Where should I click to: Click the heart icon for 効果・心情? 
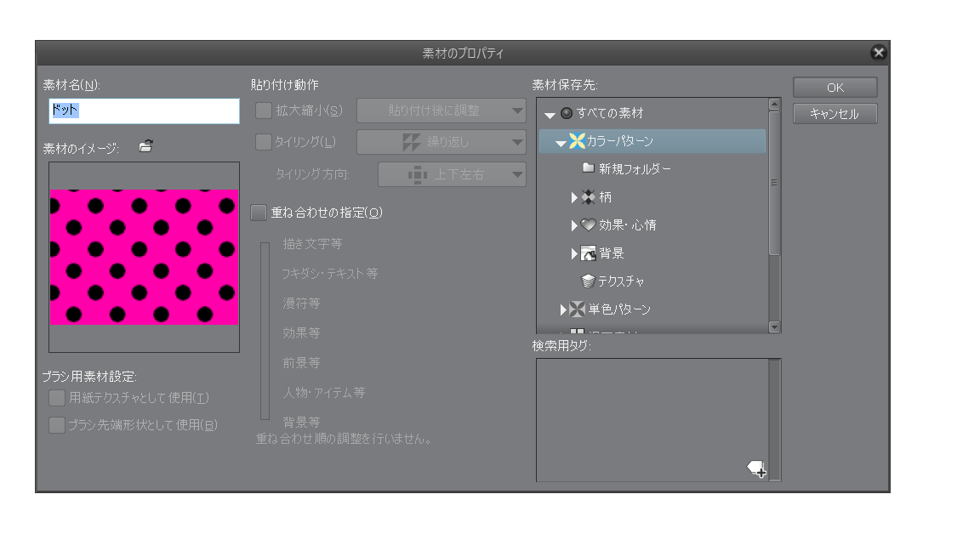click(588, 224)
